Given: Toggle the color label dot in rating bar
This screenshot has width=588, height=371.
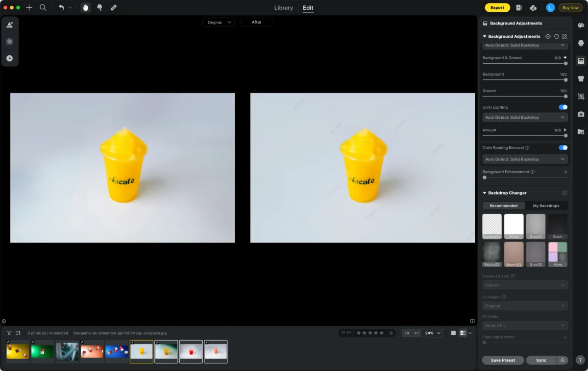Looking at the screenshot, I should 391,333.
